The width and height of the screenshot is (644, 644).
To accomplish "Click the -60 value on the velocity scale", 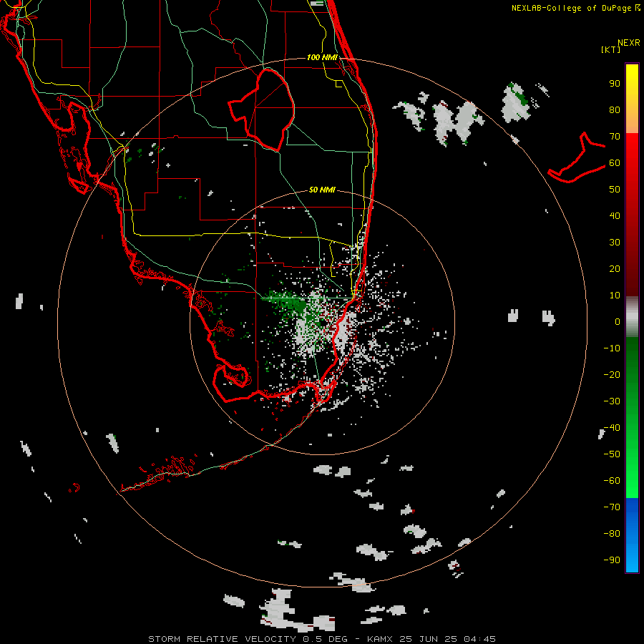I will pos(612,481).
